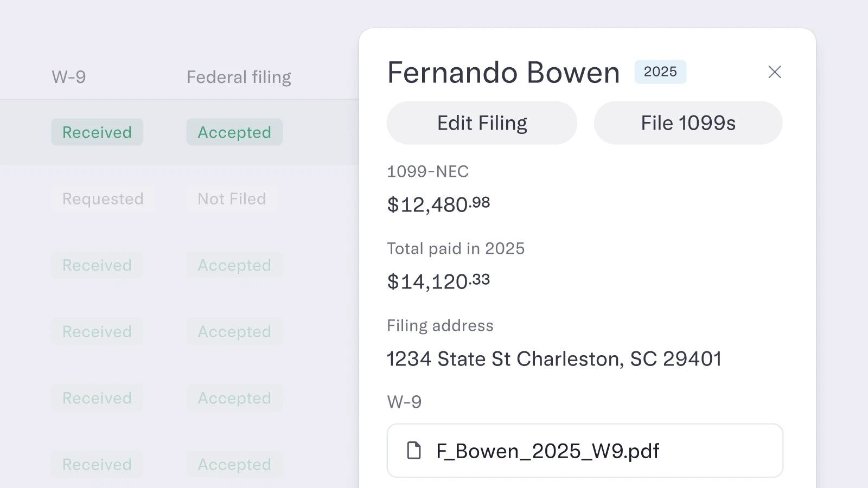Click the second Received badge in the list
This screenshot has height=488, width=868.
(x=97, y=265)
